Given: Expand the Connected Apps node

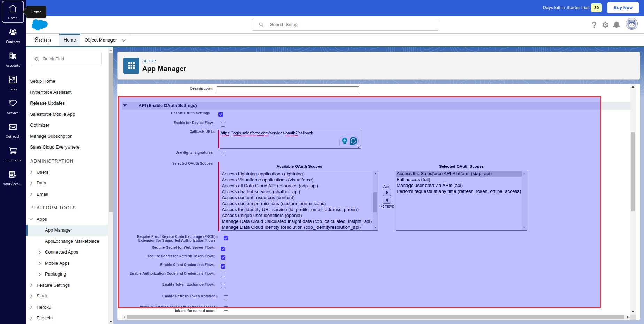Looking at the screenshot, I should [x=40, y=252].
